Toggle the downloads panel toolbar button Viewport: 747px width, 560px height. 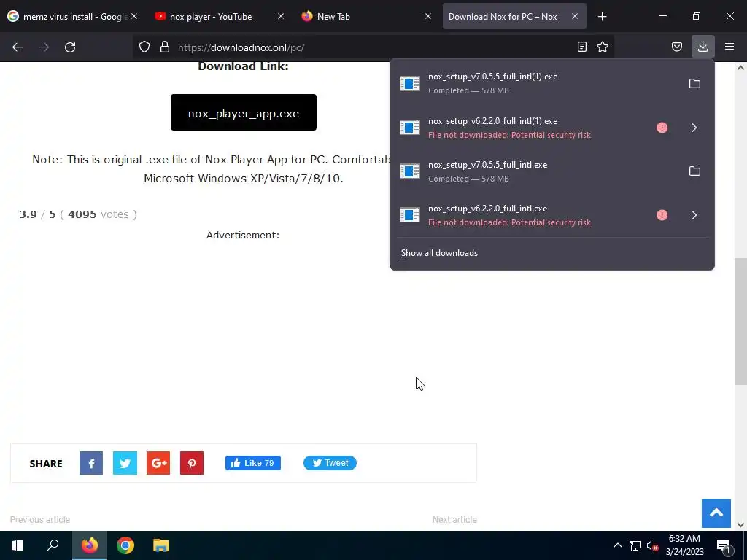point(703,47)
